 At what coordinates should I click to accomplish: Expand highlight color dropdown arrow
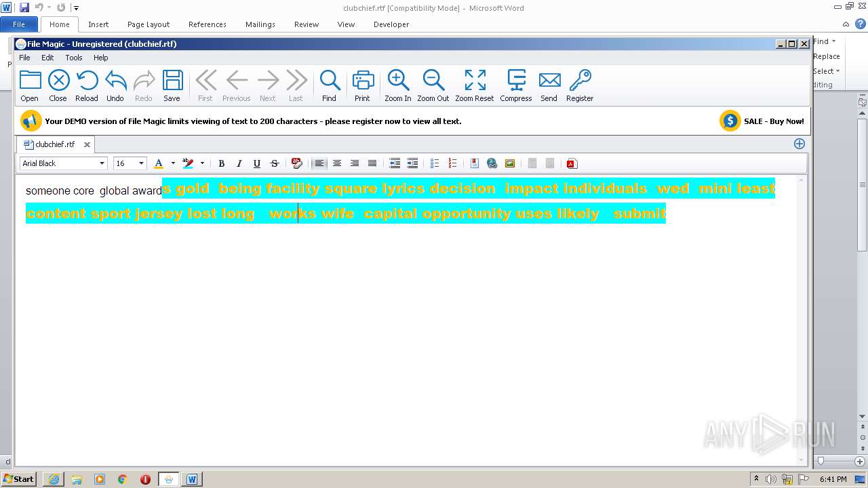point(202,163)
